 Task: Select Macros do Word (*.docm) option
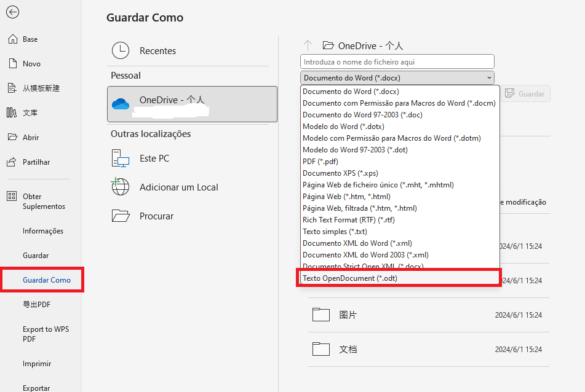pyautogui.click(x=400, y=103)
